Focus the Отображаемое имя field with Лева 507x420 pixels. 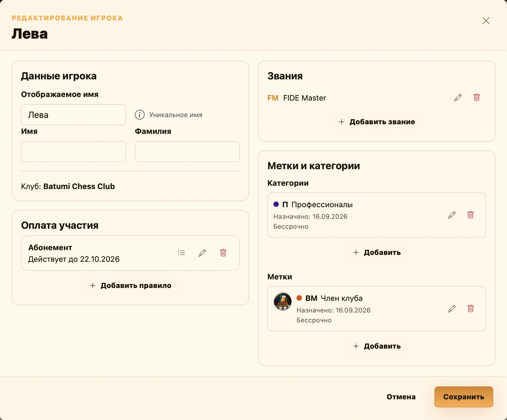coord(73,115)
